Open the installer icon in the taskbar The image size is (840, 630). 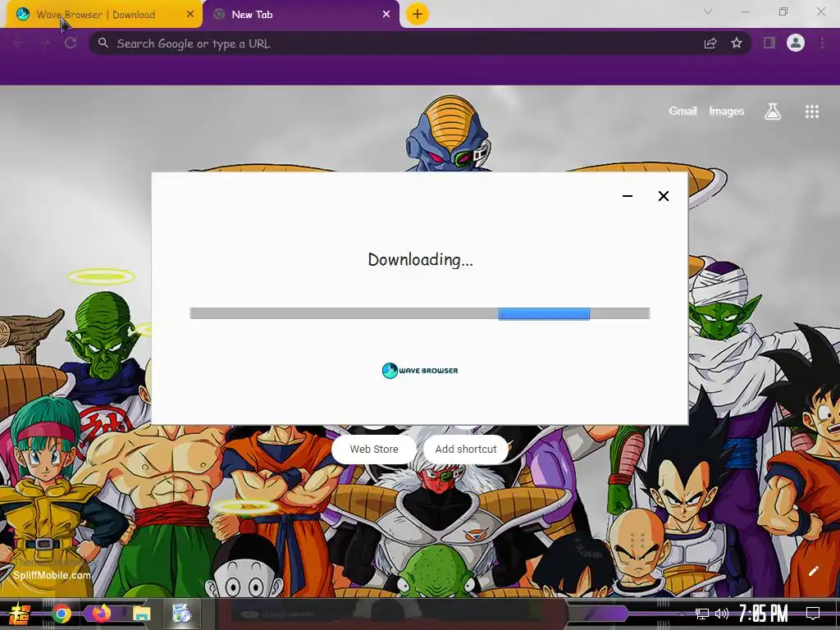181,614
